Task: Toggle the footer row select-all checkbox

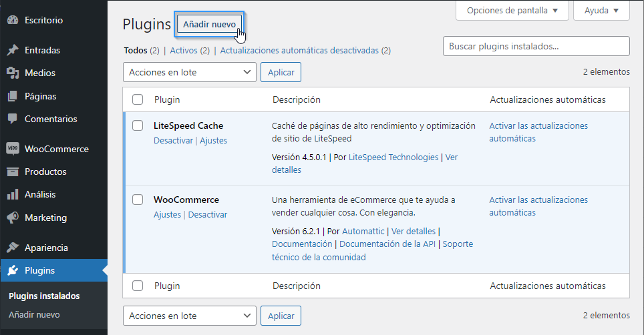Action: point(138,286)
